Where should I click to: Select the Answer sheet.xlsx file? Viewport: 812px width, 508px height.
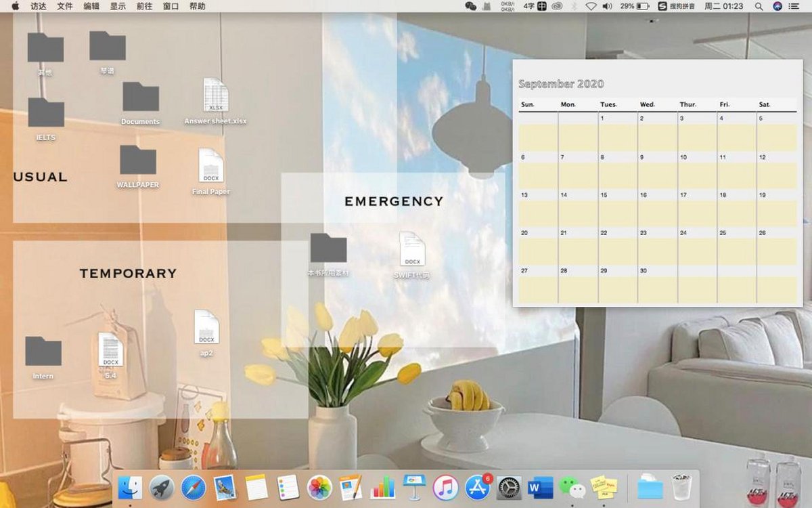pyautogui.click(x=215, y=96)
